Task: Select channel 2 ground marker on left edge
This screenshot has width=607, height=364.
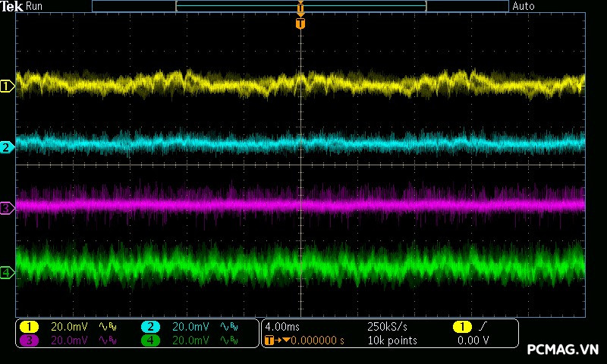Action: point(7,147)
